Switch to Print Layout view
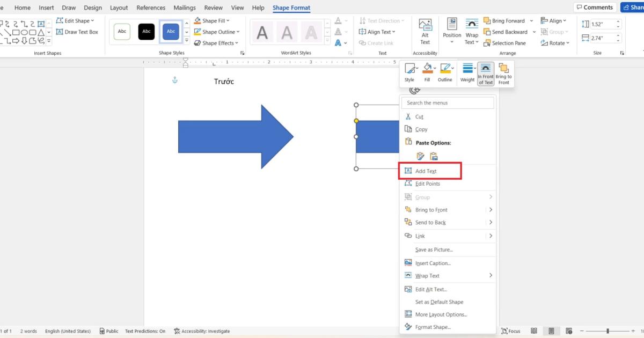The height and width of the screenshot is (338, 644). pos(552,331)
